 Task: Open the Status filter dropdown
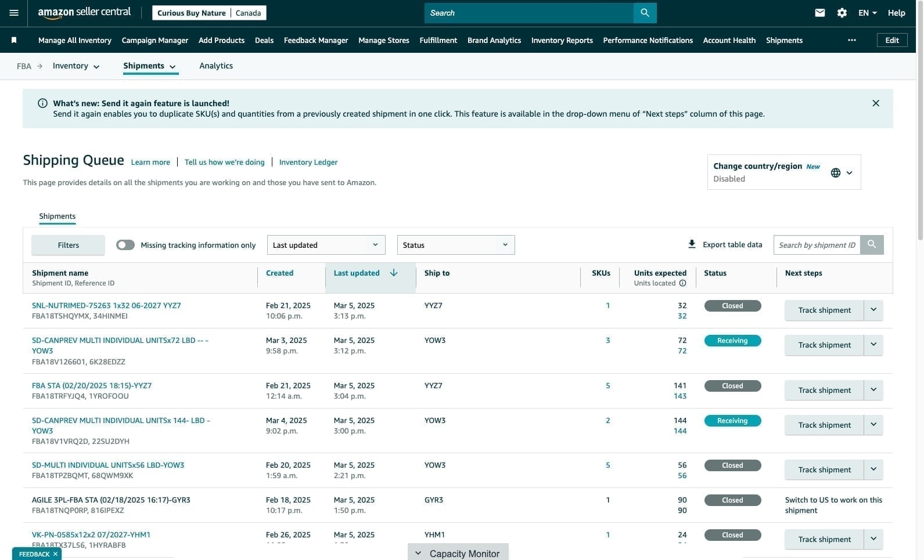[456, 245]
